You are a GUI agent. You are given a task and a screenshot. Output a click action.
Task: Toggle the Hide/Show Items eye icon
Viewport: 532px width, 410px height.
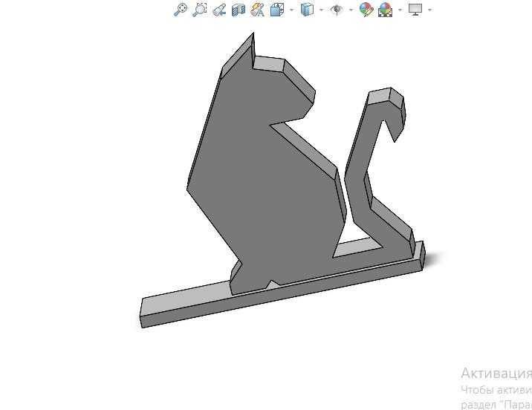click(x=337, y=10)
